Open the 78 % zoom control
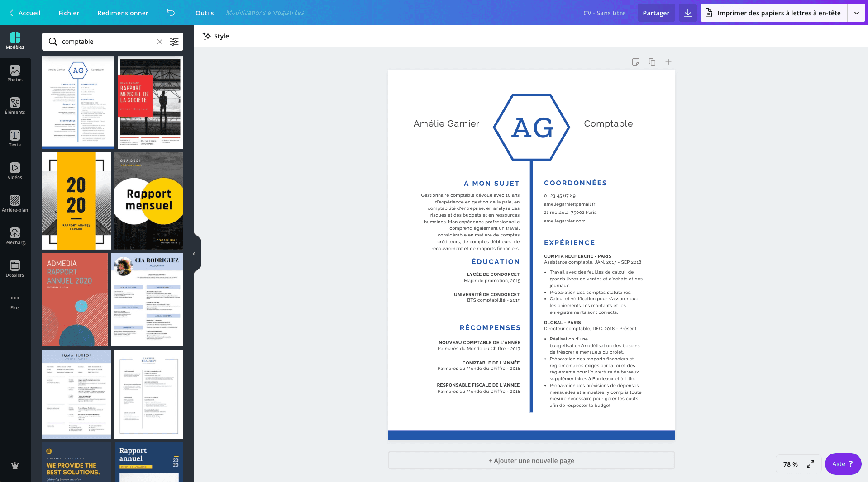 (790, 464)
